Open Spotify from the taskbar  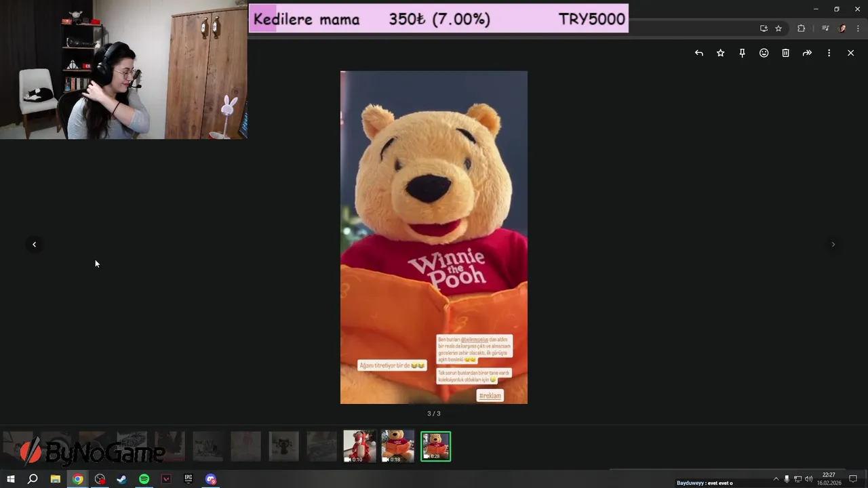(144, 479)
